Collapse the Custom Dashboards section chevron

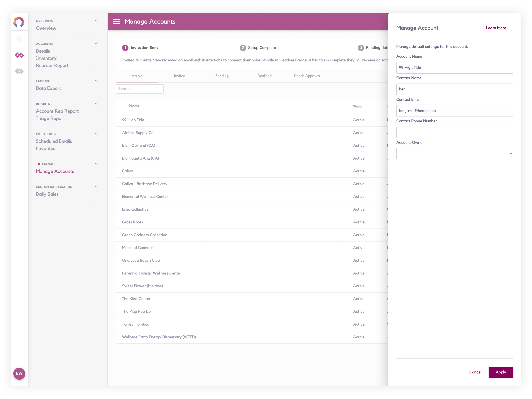tap(96, 187)
